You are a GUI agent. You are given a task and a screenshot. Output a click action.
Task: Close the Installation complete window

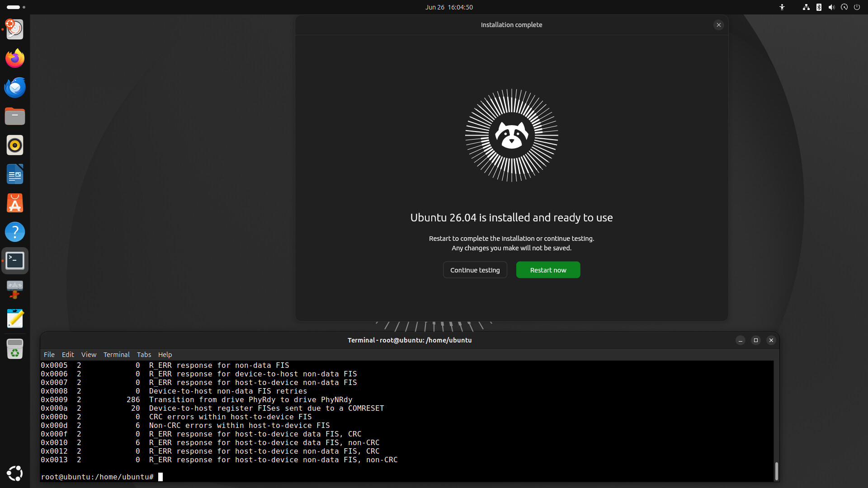719,25
